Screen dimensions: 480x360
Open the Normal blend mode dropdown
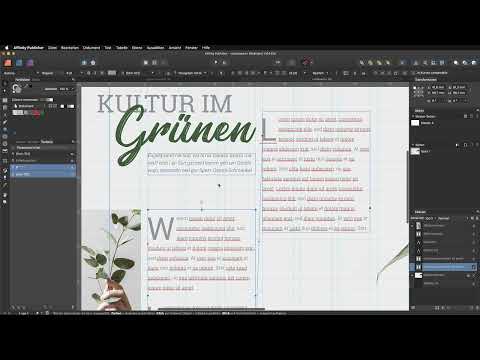pos(444,218)
